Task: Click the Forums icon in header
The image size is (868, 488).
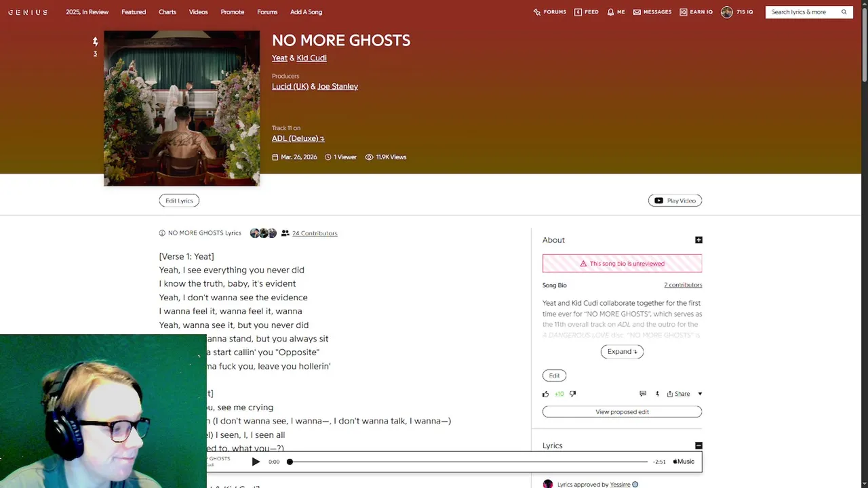Action: [537, 12]
